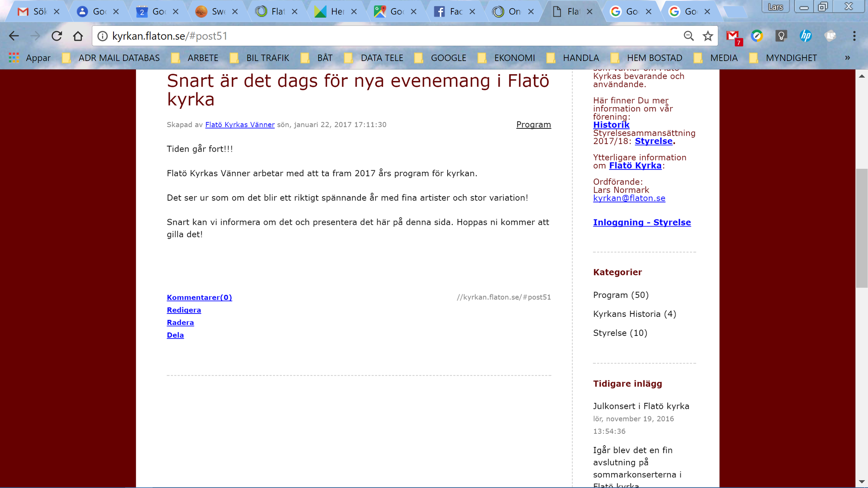Open the BÅT bookmark folder

(x=317, y=58)
